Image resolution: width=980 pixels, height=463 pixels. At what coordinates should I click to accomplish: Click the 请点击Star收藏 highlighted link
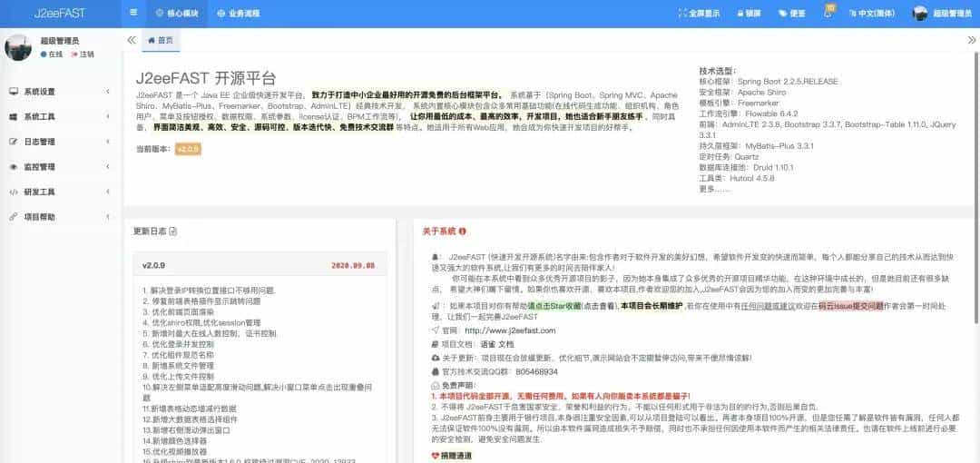[x=554, y=306]
